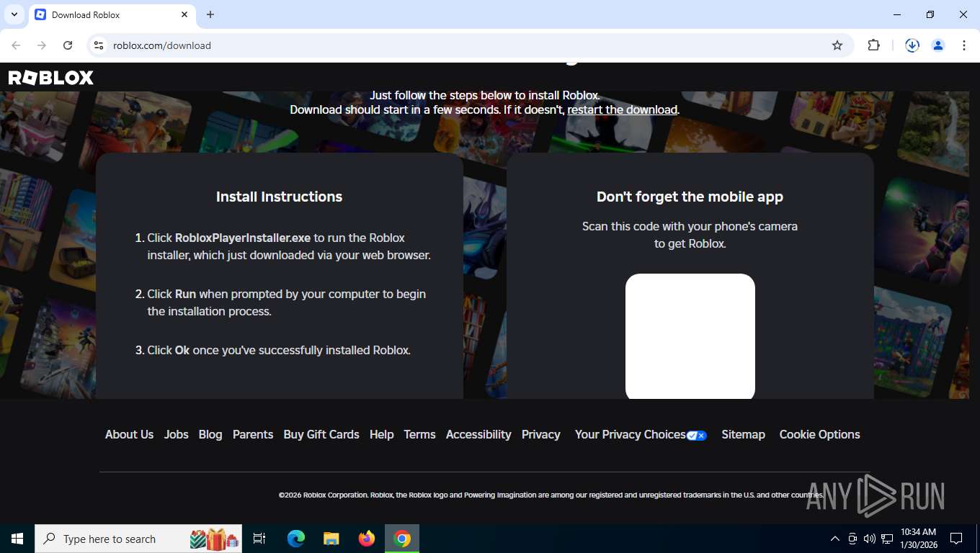Restore down the Chrome window
Image resolution: width=980 pixels, height=553 pixels.
point(930,14)
